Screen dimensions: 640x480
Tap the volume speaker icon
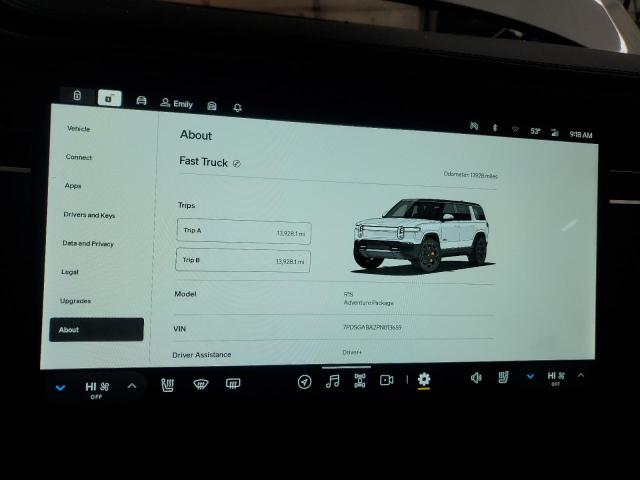coord(476,378)
